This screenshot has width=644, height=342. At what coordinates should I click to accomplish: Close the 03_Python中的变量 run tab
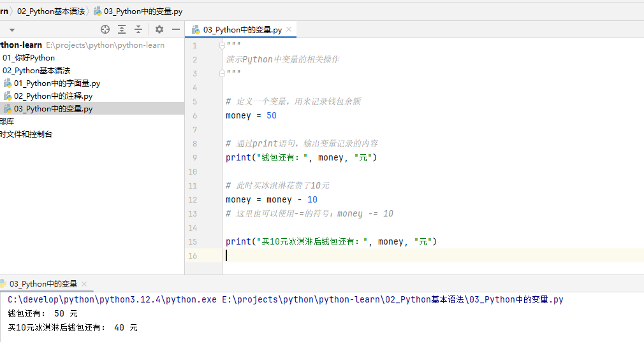coord(84,284)
